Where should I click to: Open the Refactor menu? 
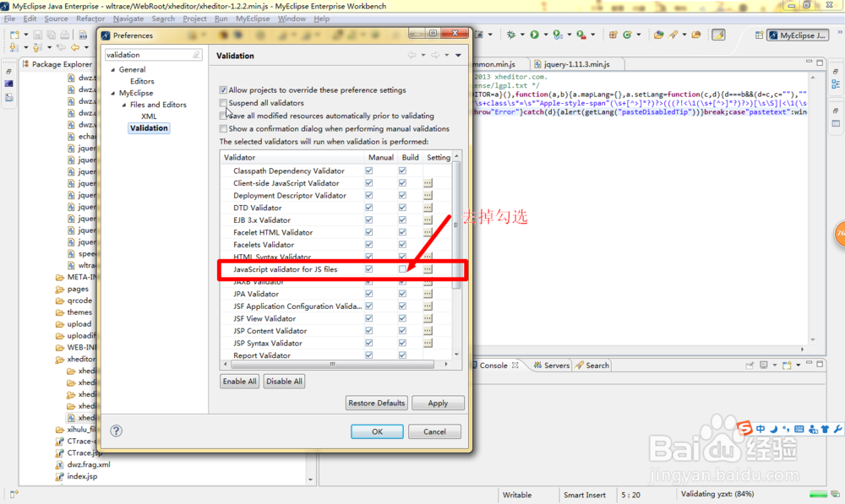point(90,19)
